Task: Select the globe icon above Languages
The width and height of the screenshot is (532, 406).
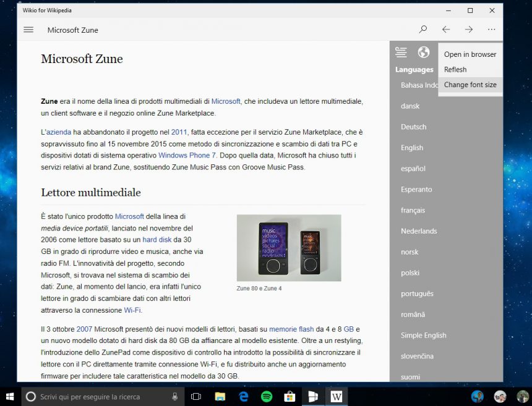Action: pyautogui.click(x=424, y=53)
